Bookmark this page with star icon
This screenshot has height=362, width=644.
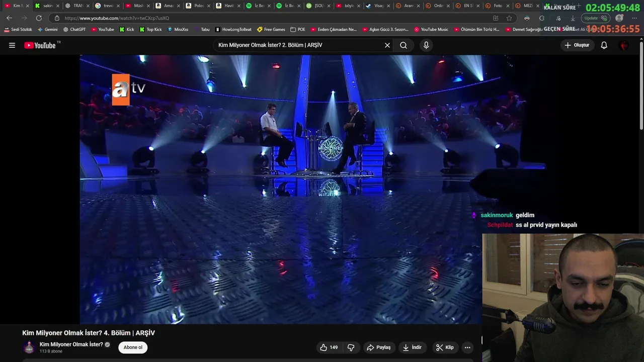509,18
